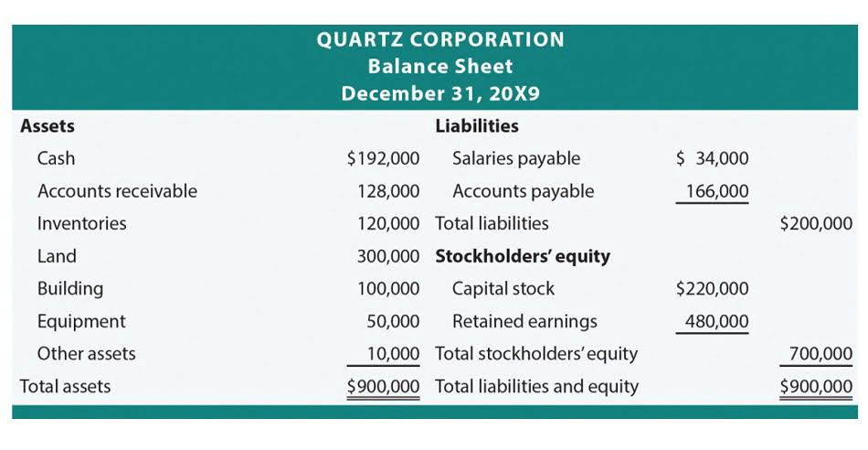Click the Total assets $900,000 figure

tap(383, 386)
